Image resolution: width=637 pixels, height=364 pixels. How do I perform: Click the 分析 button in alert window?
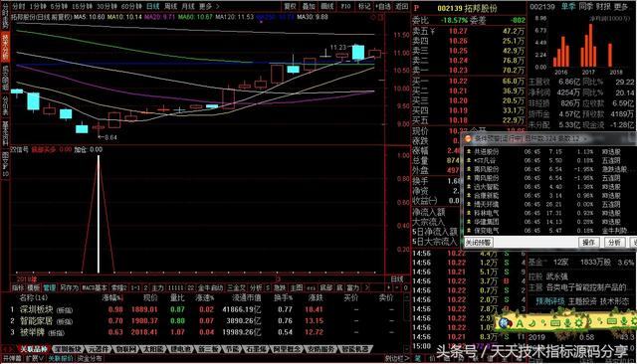coord(614,243)
